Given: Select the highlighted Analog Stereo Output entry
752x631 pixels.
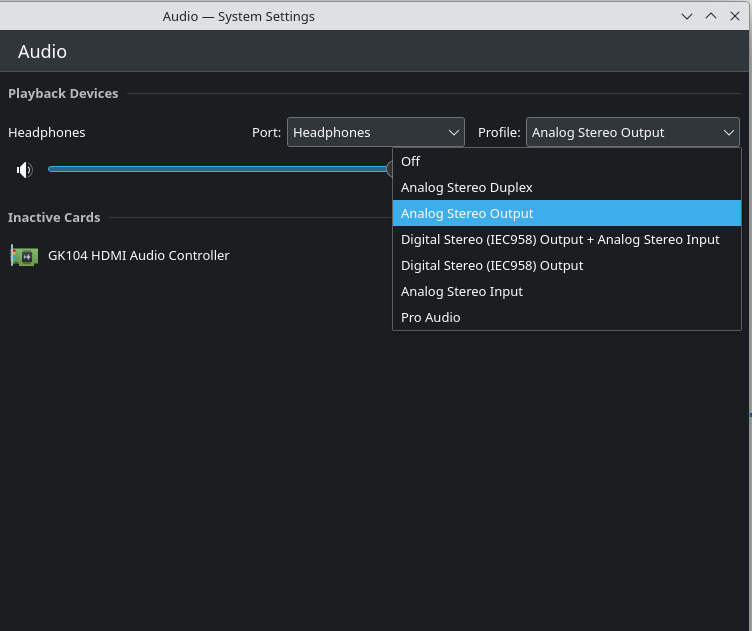Looking at the screenshot, I should point(567,213).
